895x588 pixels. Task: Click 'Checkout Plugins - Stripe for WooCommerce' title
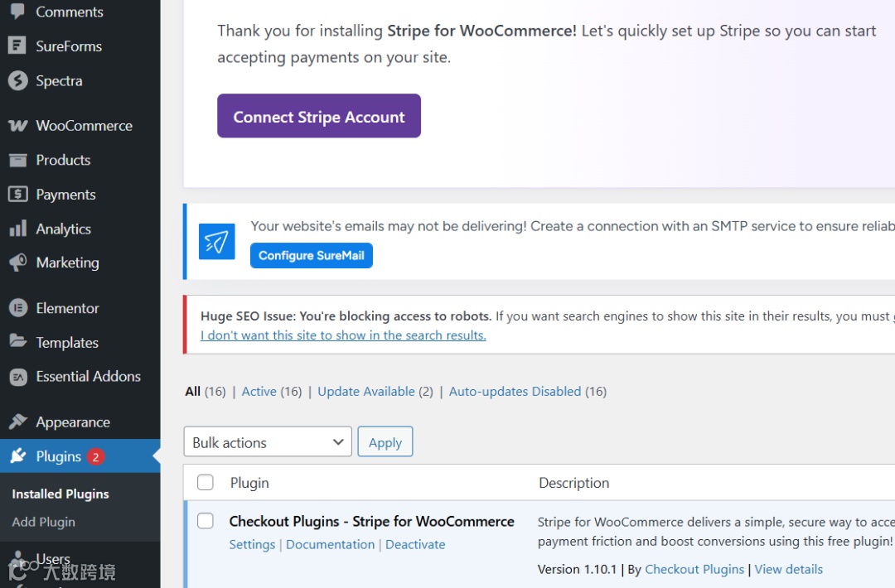point(371,521)
